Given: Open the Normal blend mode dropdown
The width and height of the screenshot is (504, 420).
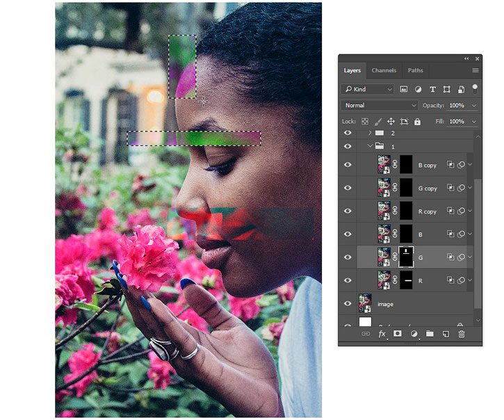Looking at the screenshot, I should click(380, 105).
